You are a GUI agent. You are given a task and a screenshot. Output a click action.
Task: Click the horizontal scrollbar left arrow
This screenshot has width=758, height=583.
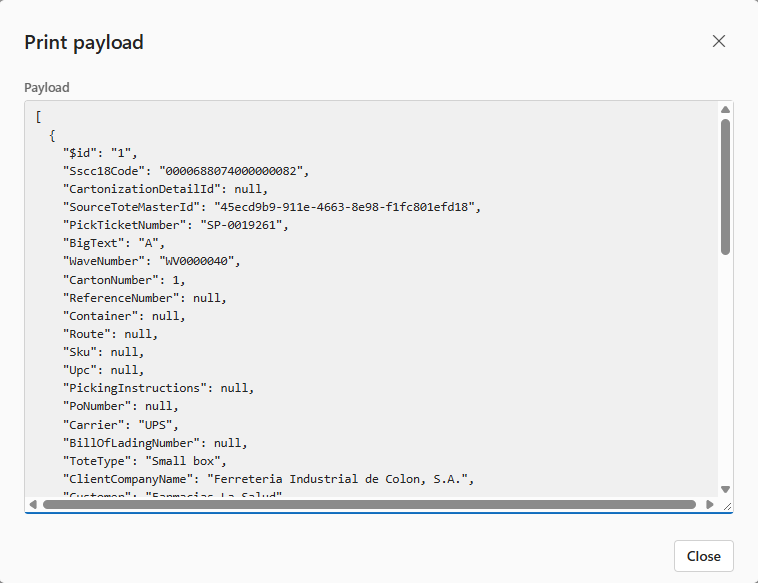tap(33, 504)
